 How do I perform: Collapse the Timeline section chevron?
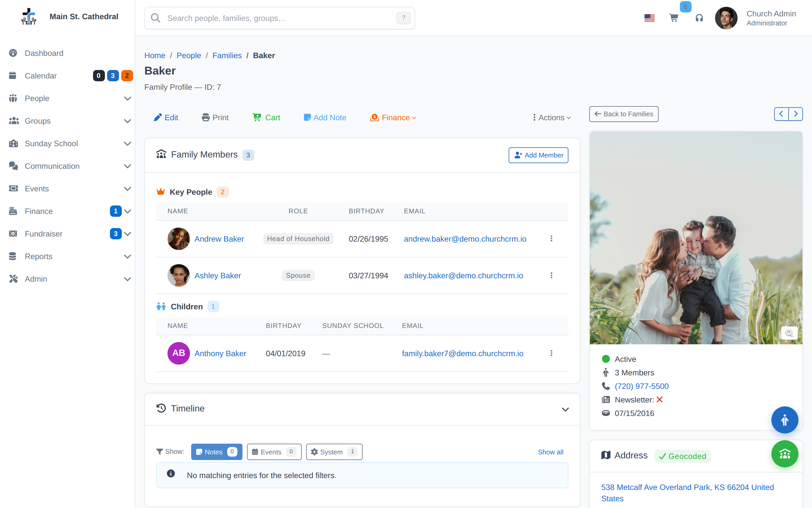565,409
